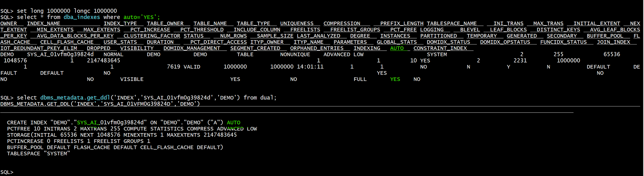Click the ORPHANED_ENTRIES column header
This screenshot has width=644, height=176.
pos(317,48)
